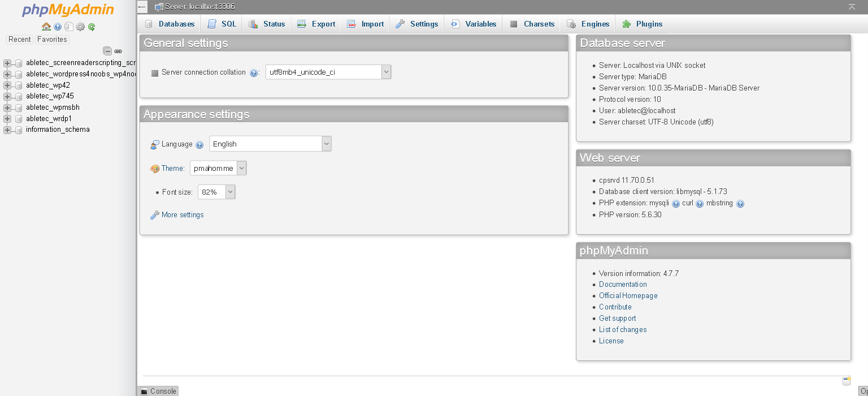Select the information_schema database name
Screen dimensions: 868x396
[58, 130]
